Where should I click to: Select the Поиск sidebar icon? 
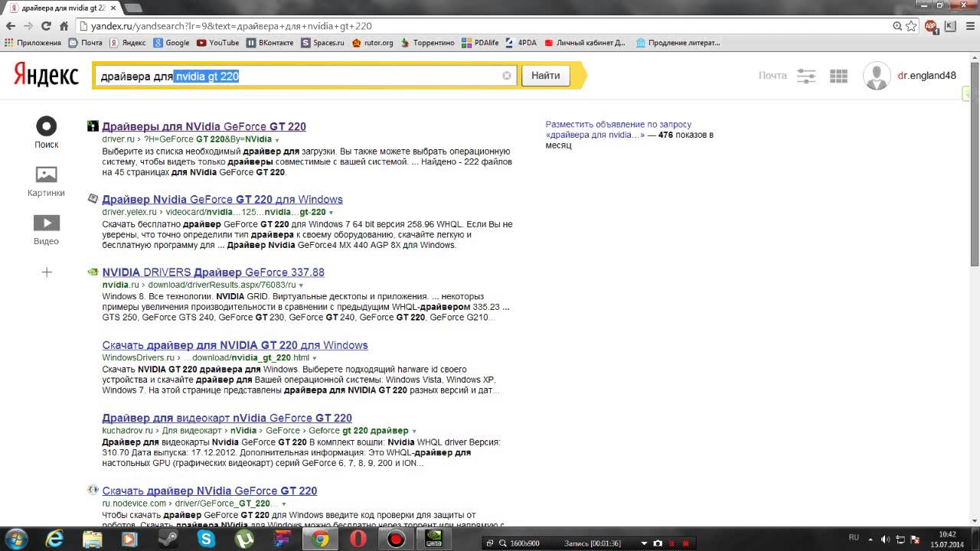pos(47,126)
